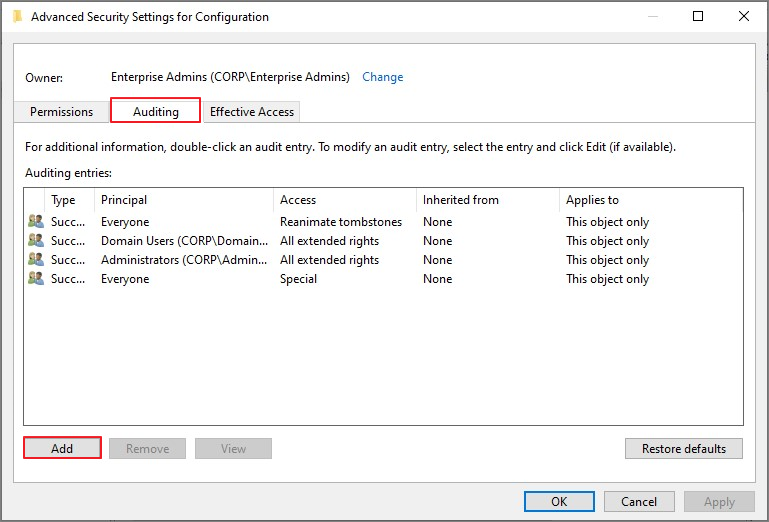Open the Auditing tab

click(x=155, y=111)
